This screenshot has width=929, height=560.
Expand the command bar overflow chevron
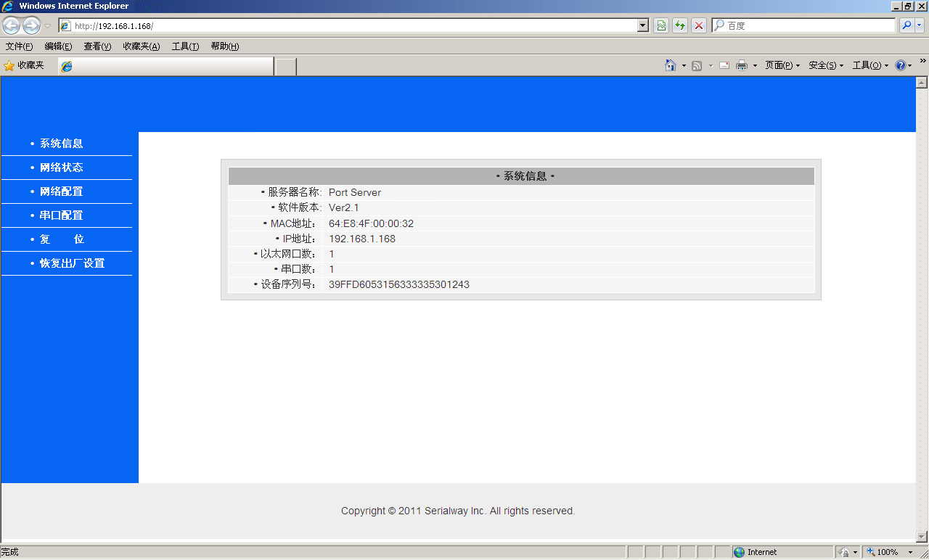[922, 62]
